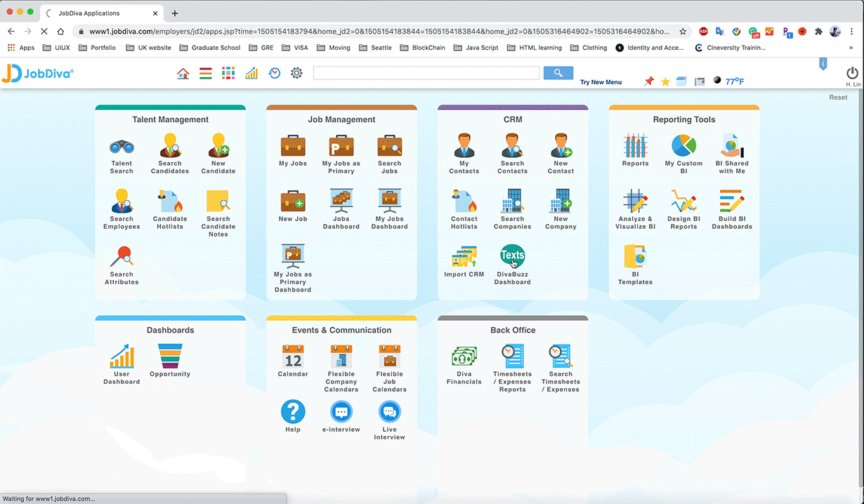
Task: Open Analyze & Visualize BI
Action: [636, 201]
